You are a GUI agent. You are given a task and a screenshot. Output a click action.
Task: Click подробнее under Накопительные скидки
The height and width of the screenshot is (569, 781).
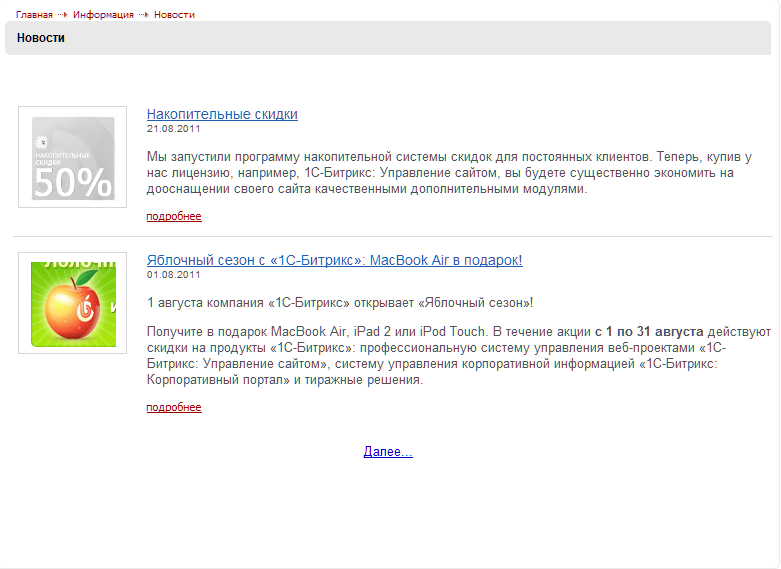click(174, 216)
